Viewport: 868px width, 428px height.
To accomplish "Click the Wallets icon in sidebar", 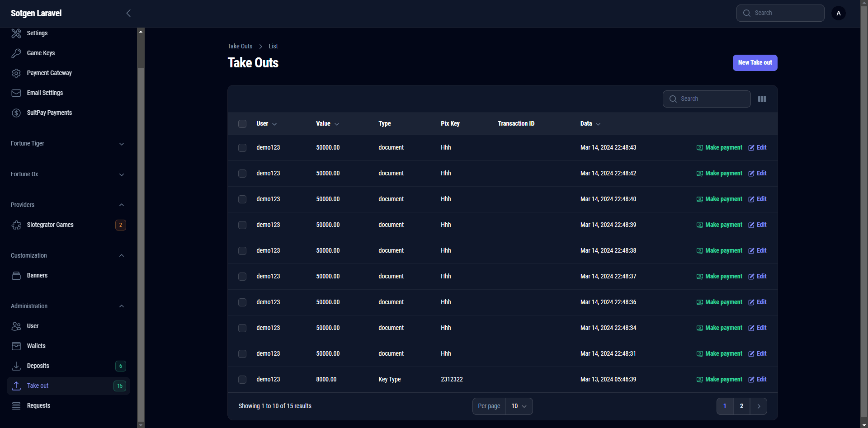I will coord(16,346).
